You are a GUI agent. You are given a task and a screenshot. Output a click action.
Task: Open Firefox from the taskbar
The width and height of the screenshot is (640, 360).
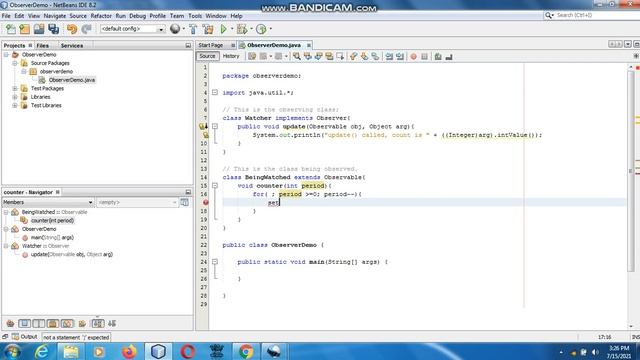tap(129, 351)
